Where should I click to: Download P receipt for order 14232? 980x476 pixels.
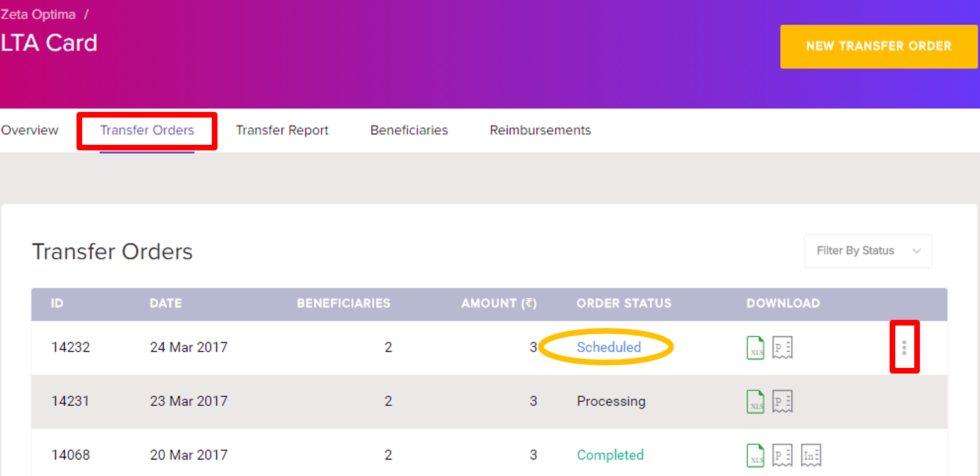pos(783,348)
